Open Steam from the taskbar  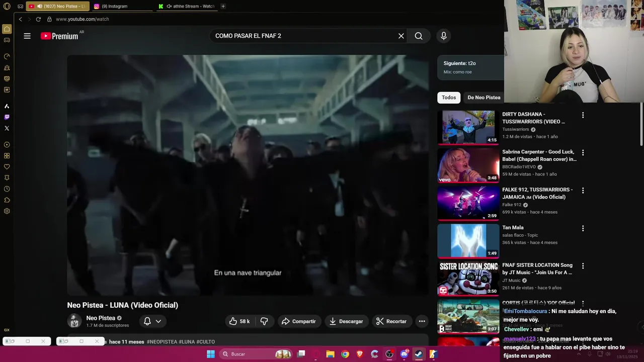coord(419,354)
